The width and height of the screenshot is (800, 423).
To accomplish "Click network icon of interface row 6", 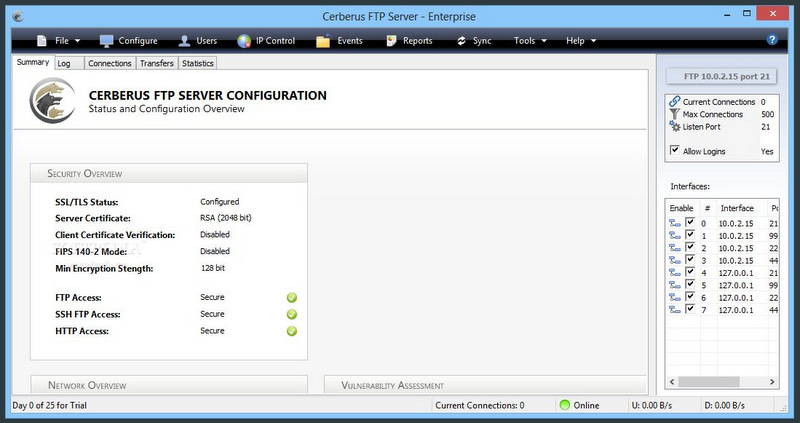I will coord(675,297).
